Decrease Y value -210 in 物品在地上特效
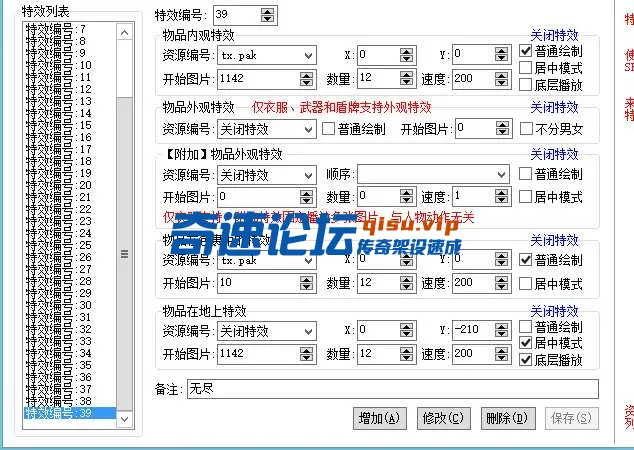 pyautogui.click(x=501, y=334)
